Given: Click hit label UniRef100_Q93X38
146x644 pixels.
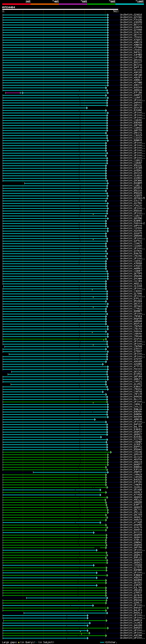Looking at the screenshot, I should coord(131,108).
